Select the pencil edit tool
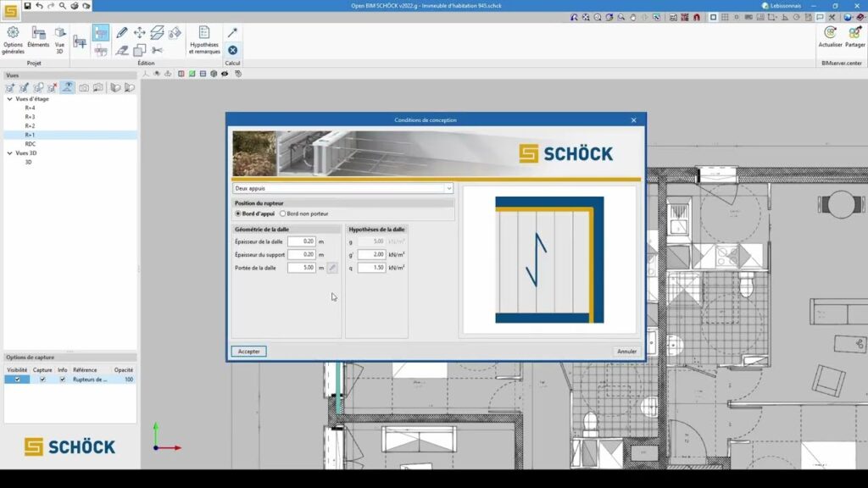Viewport: 868px width, 488px height. coord(122,33)
